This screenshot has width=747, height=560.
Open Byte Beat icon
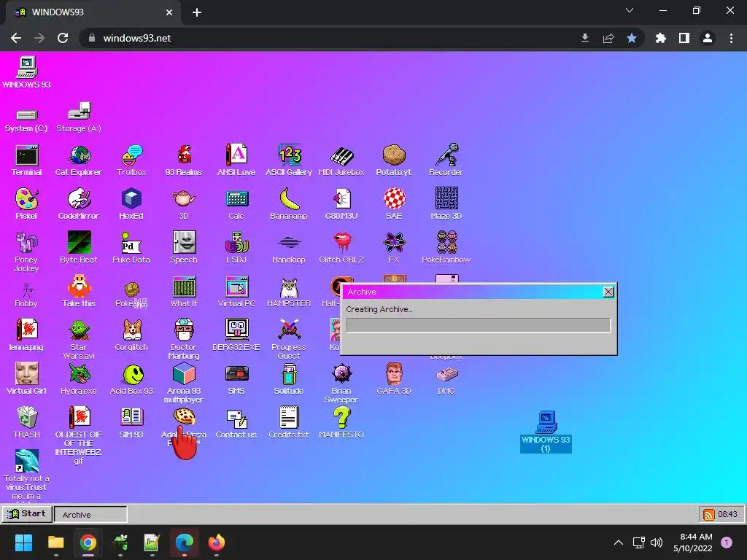[x=79, y=248]
